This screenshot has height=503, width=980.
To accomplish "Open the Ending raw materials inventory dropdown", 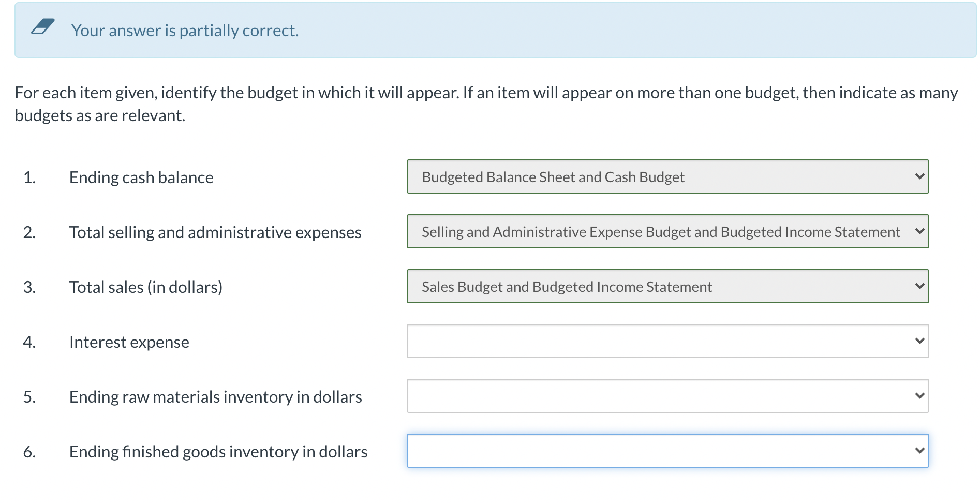I will [x=667, y=396].
